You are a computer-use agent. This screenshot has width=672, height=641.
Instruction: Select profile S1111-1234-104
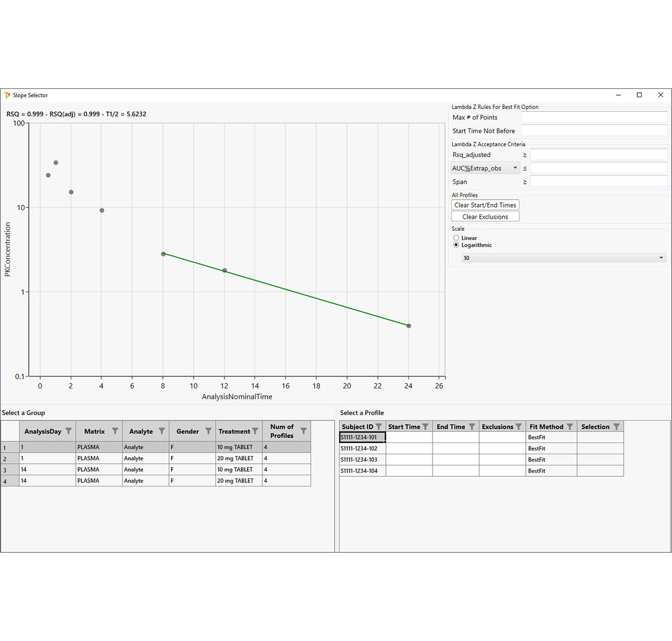click(x=362, y=471)
